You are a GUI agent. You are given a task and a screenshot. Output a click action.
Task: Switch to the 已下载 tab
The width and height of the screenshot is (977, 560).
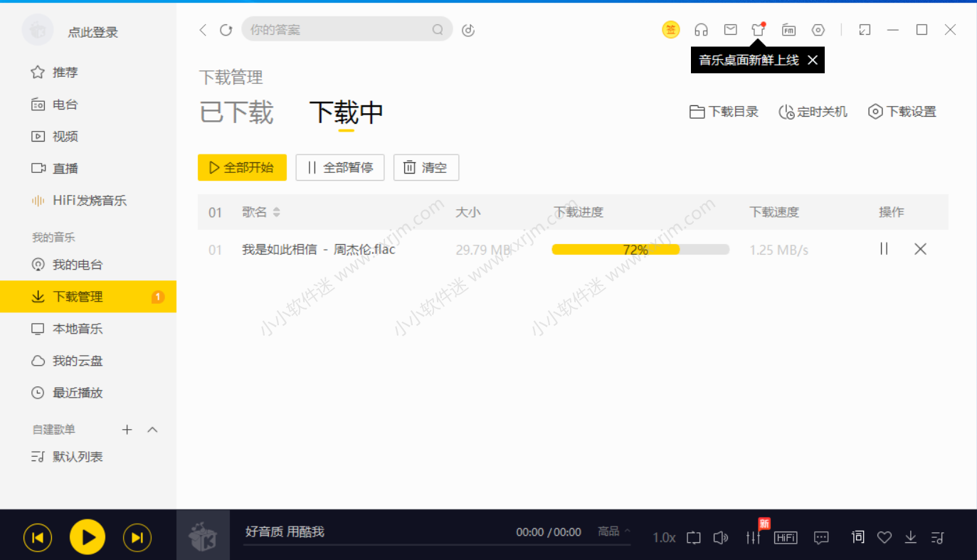coord(236,112)
